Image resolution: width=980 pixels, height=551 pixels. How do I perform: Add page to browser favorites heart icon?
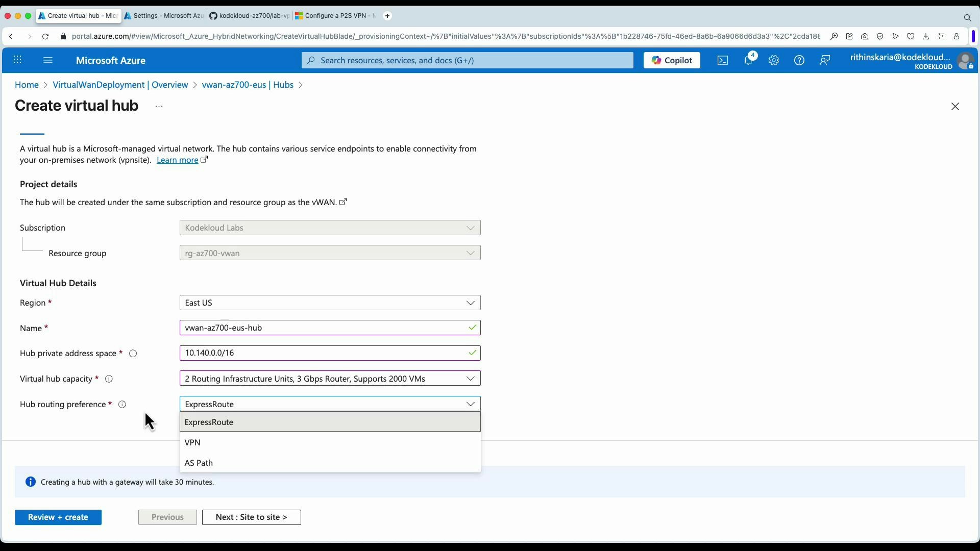coord(911,36)
